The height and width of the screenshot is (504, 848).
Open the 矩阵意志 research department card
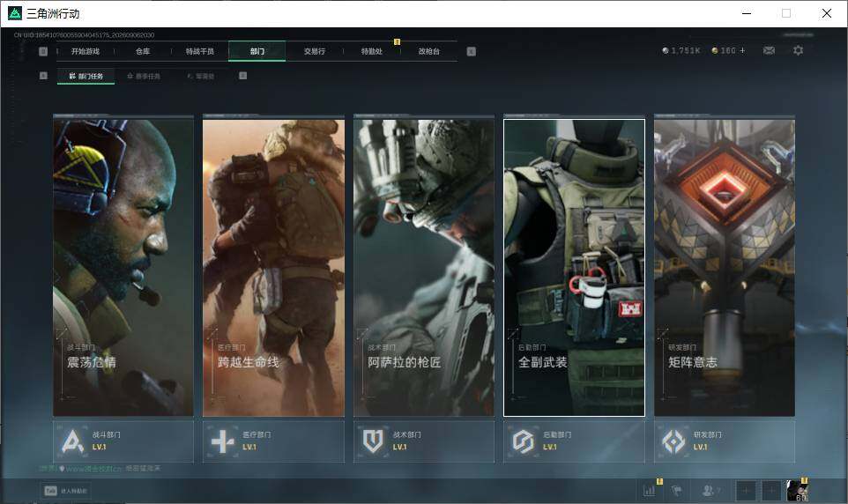point(725,267)
